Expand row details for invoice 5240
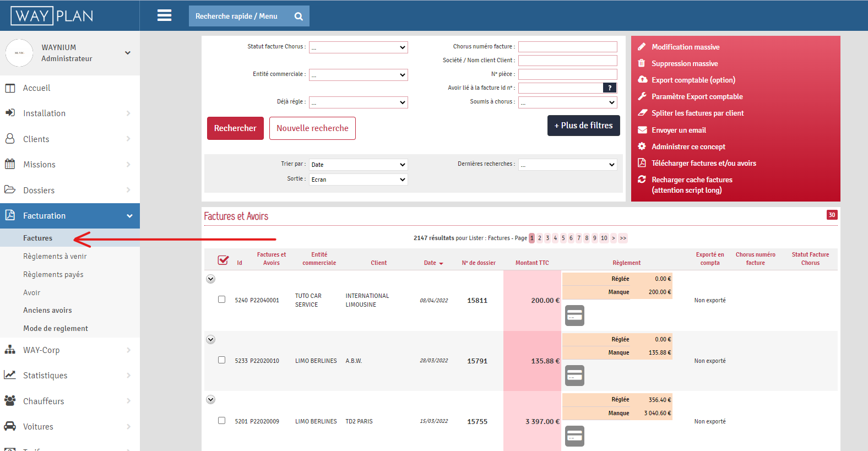The height and width of the screenshot is (451, 868). 210,279
